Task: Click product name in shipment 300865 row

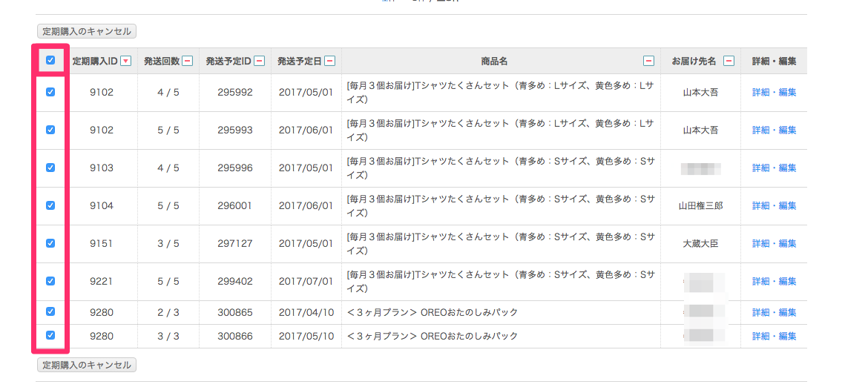Action: point(433,313)
